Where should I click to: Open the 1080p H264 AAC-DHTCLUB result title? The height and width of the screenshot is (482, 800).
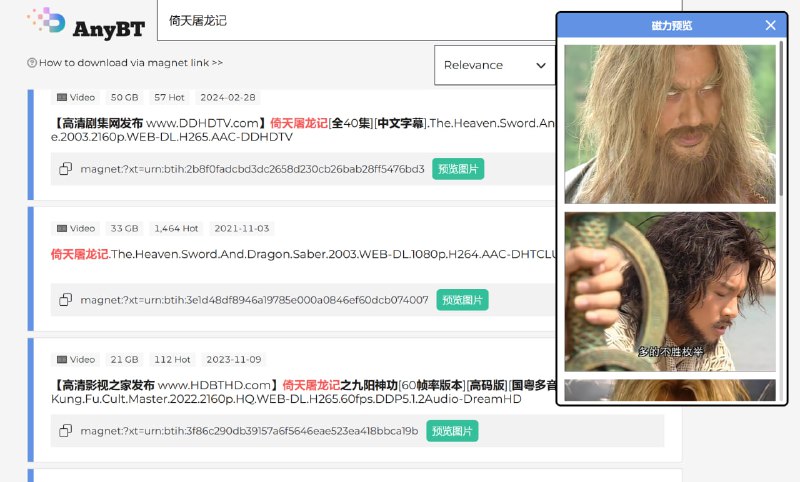coord(303,254)
